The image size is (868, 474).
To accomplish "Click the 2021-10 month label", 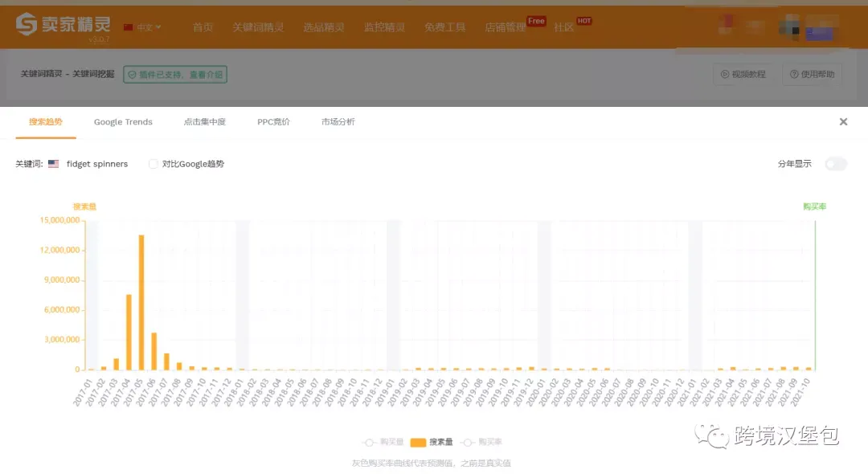I will pyautogui.click(x=800, y=393).
